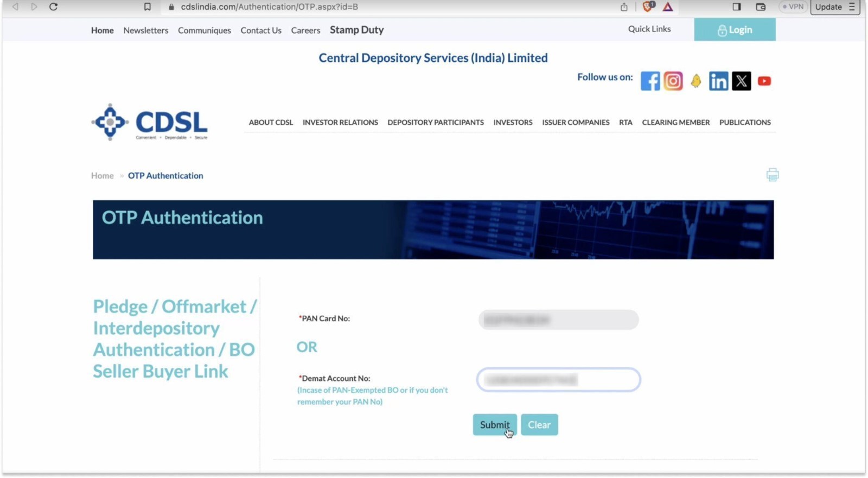The width and height of the screenshot is (868, 478).
Task: Open CDSL Instagram icon
Action: (x=673, y=81)
